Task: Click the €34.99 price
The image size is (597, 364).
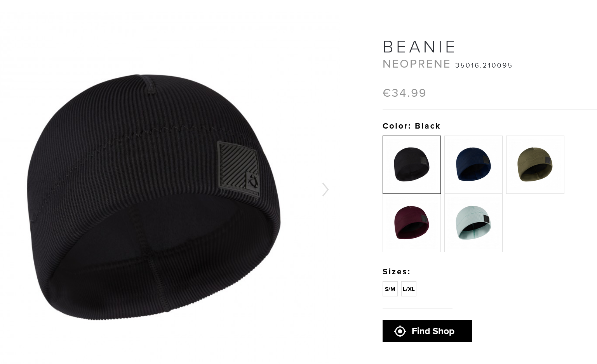Action: (404, 93)
